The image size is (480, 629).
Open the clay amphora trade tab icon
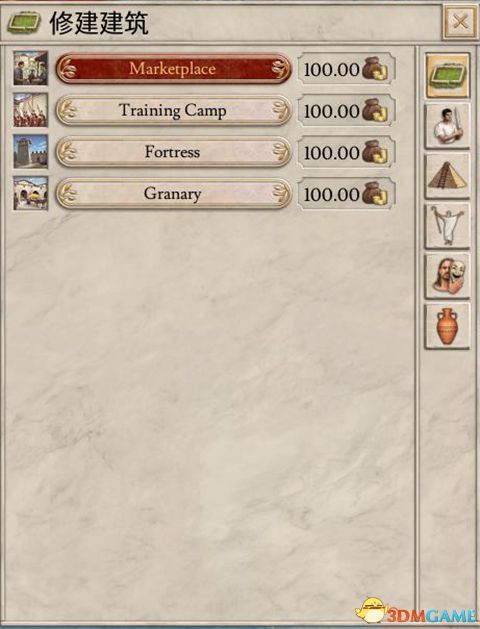click(447, 326)
